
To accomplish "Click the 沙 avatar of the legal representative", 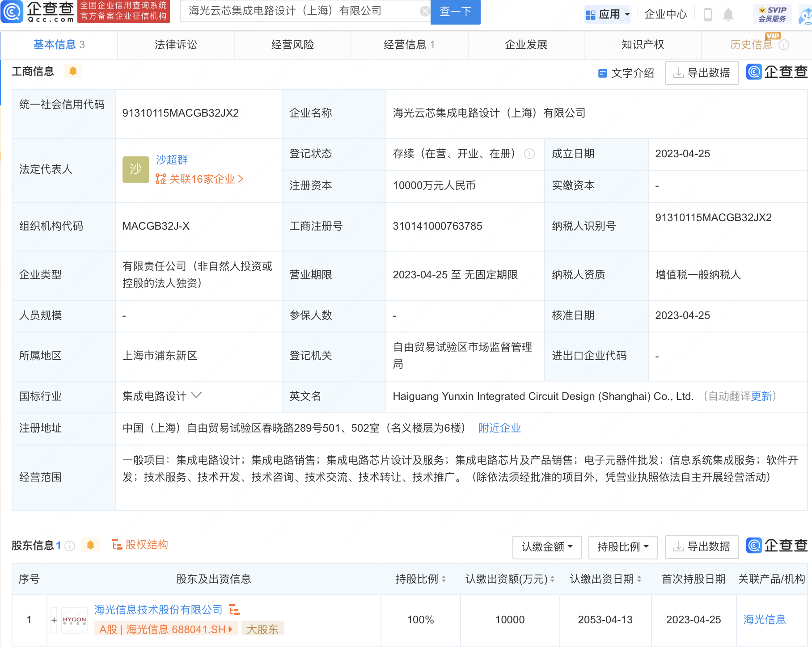I will point(136,169).
